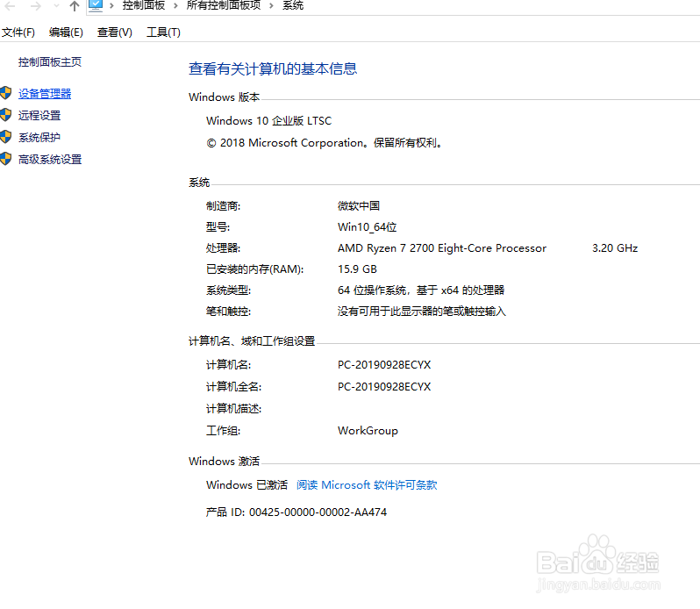Image resolution: width=700 pixels, height=609 pixels.
Task: Go back with the left arrow button
Action: click(11, 6)
